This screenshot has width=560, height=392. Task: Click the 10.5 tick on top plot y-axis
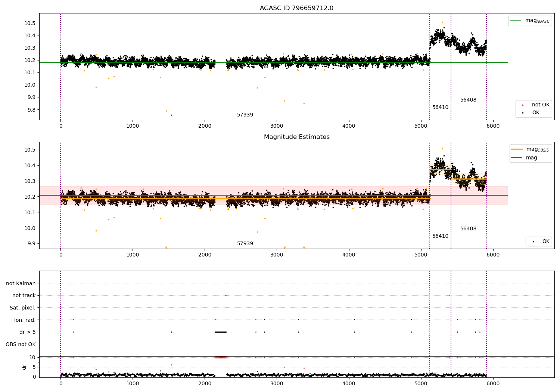click(x=29, y=23)
